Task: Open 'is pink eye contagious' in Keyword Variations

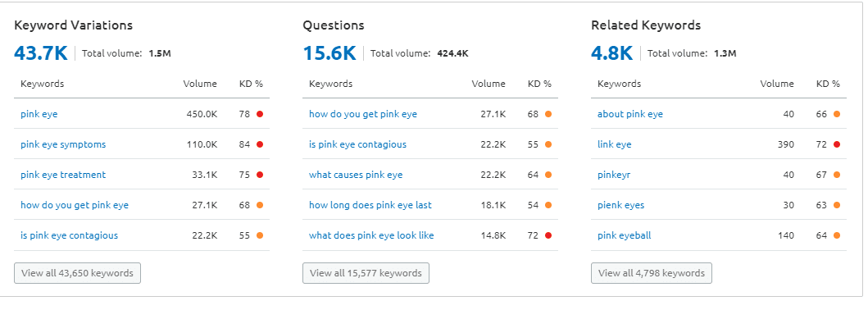Action: pos(69,236)
